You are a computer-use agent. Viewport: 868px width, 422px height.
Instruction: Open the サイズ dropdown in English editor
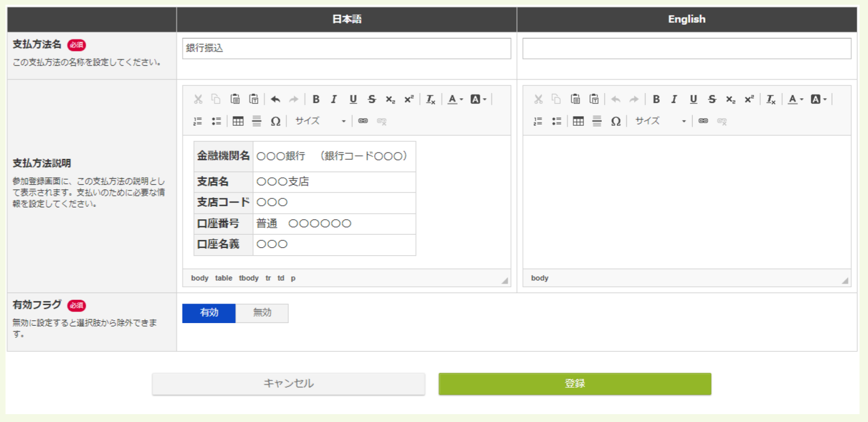click(660, 121)
